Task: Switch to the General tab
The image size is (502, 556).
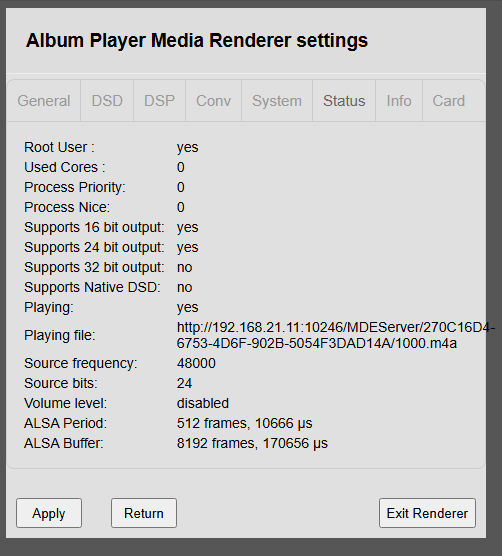Action: tap(44, 101)
